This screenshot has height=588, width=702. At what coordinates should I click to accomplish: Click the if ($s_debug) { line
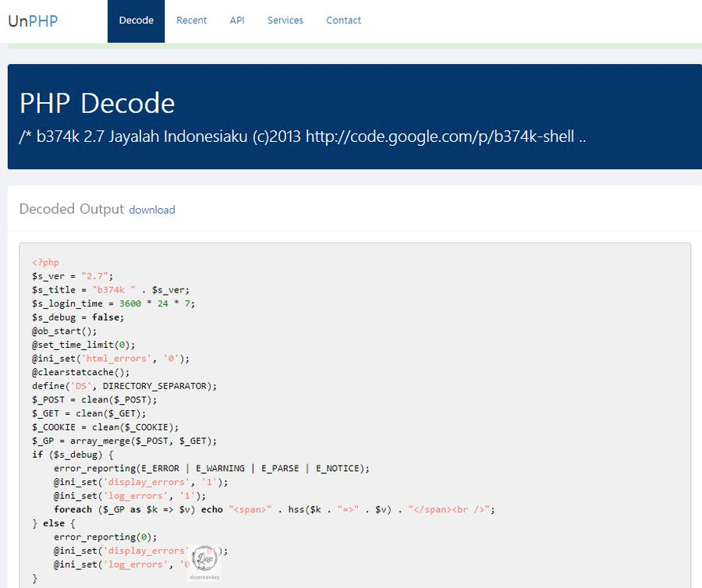click(x=73, y=455)
